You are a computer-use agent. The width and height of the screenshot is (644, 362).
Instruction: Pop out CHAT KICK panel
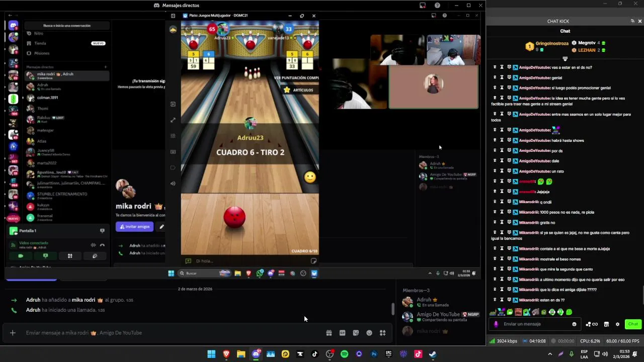tap(632, 21)
